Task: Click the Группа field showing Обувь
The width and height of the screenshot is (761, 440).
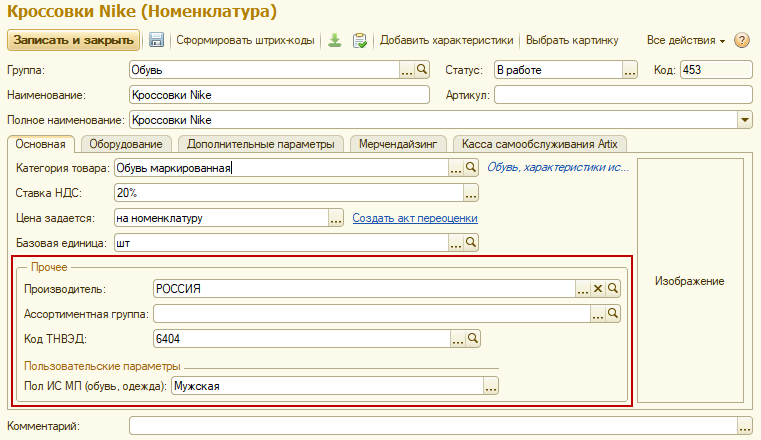Action: pos(265,70)
